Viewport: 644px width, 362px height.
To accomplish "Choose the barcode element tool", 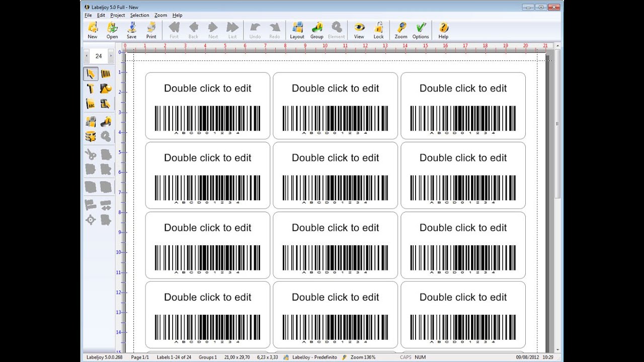I will pos(106,74).
